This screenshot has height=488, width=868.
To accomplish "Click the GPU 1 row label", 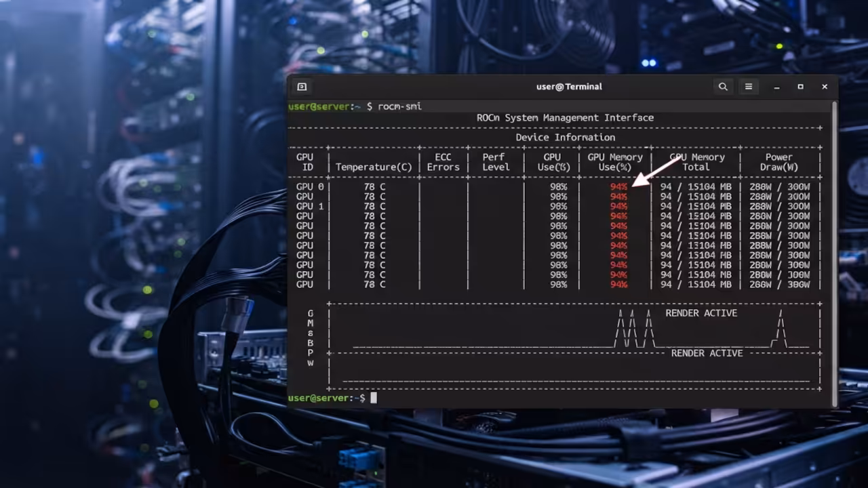I will click(x=309, y=207).
